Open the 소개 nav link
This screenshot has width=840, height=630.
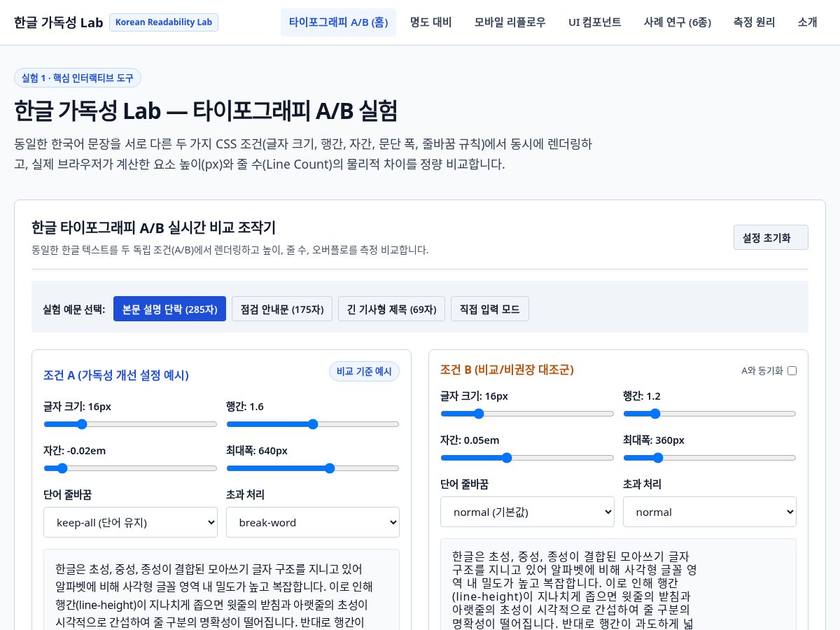click(x=807, y=22)
